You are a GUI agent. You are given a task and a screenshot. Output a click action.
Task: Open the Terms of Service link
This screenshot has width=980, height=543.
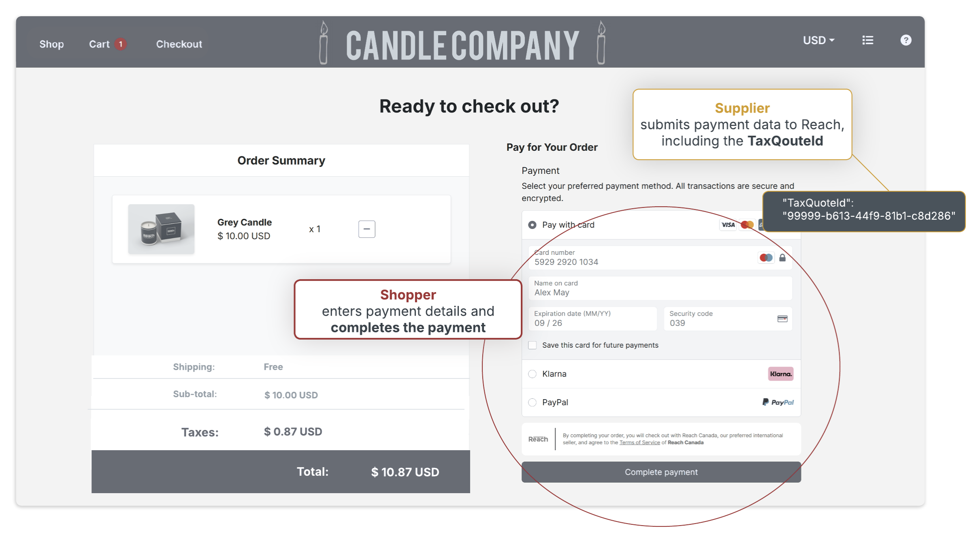point(639,443)
